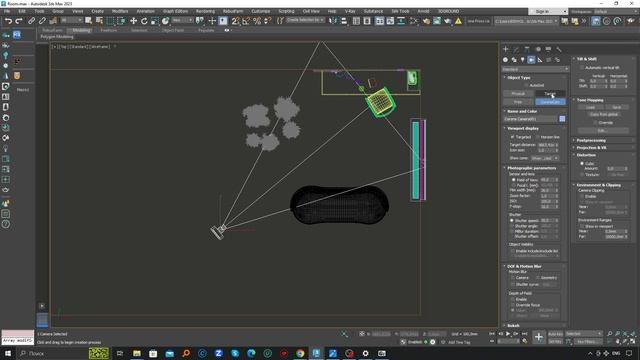This screenshot has width=640, height=360.
Task: Enable Automatic vertical tilt checkbox
Action: point(582,68)
